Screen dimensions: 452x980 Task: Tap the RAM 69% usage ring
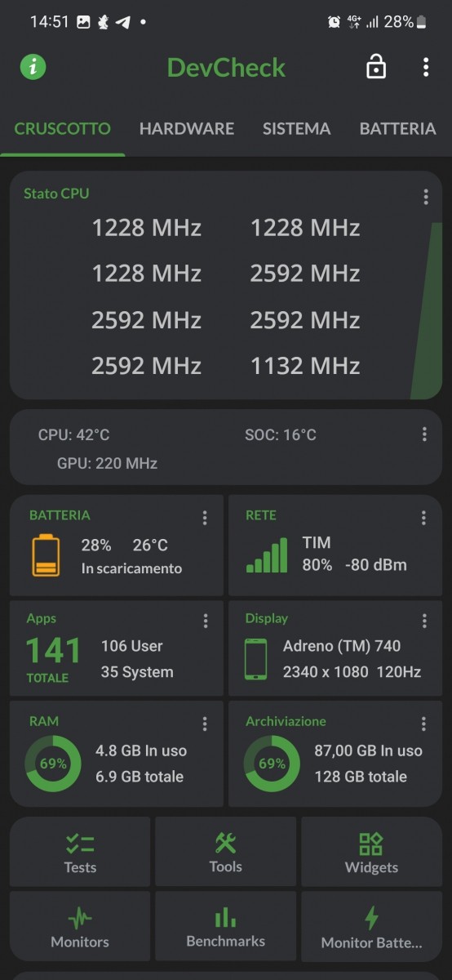[53, 764]
